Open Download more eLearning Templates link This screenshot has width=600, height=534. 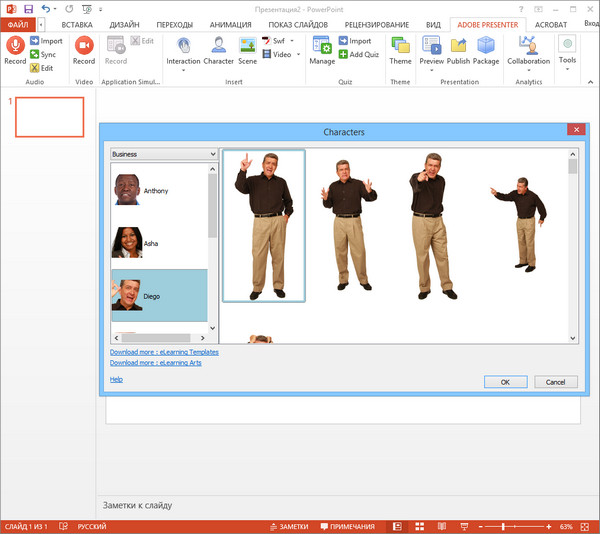(164, 352)
